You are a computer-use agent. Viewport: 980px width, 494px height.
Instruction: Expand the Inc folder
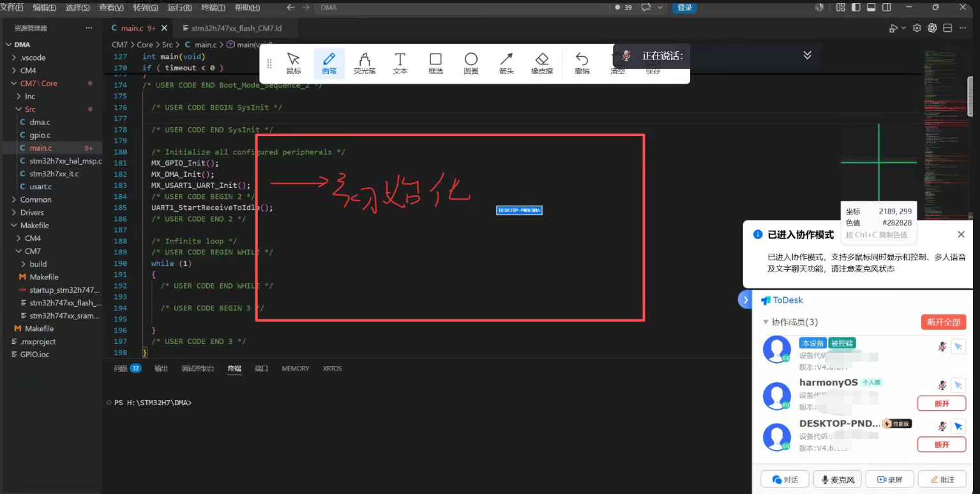coord(30,96)
